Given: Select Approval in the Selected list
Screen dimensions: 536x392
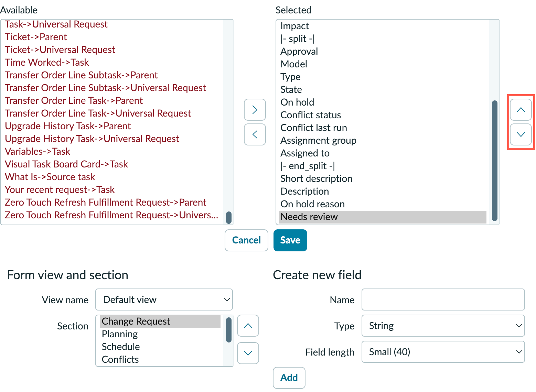Looking at the screenshot, I should coord(383,52).
